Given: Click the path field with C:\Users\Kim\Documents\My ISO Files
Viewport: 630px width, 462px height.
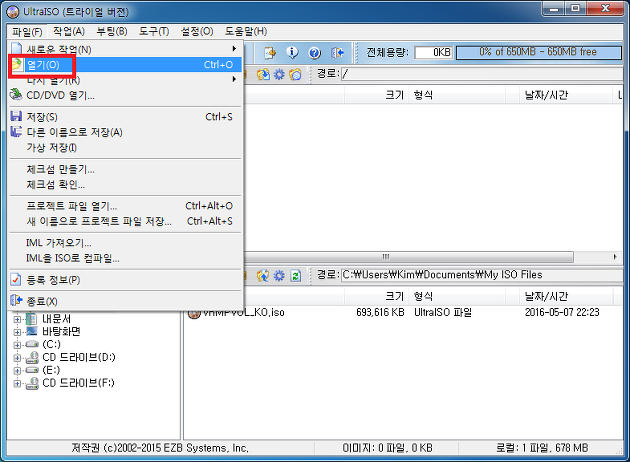Looking at the screenshot, I should (x=482, y=275).
